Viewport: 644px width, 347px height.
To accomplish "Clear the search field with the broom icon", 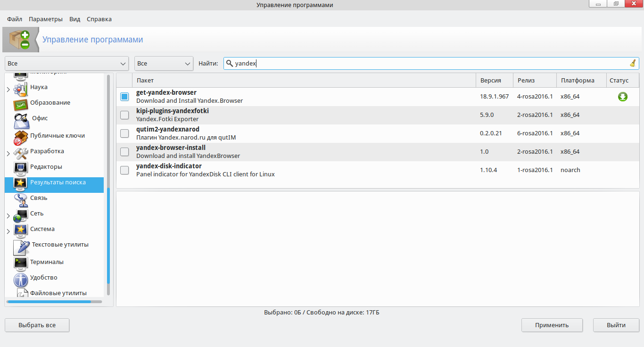I will 633,63.
